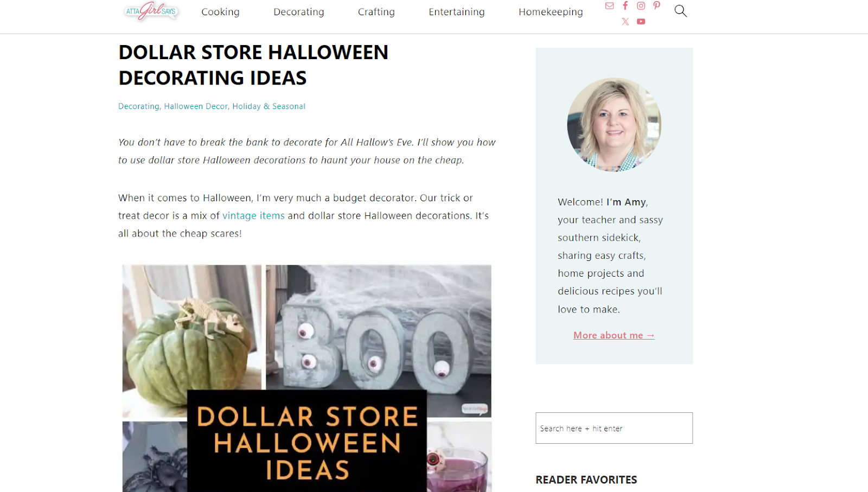The height and width of the screenshot is (492, 868).
Task: Open the Instagram icon
Action: pos(641,5)
